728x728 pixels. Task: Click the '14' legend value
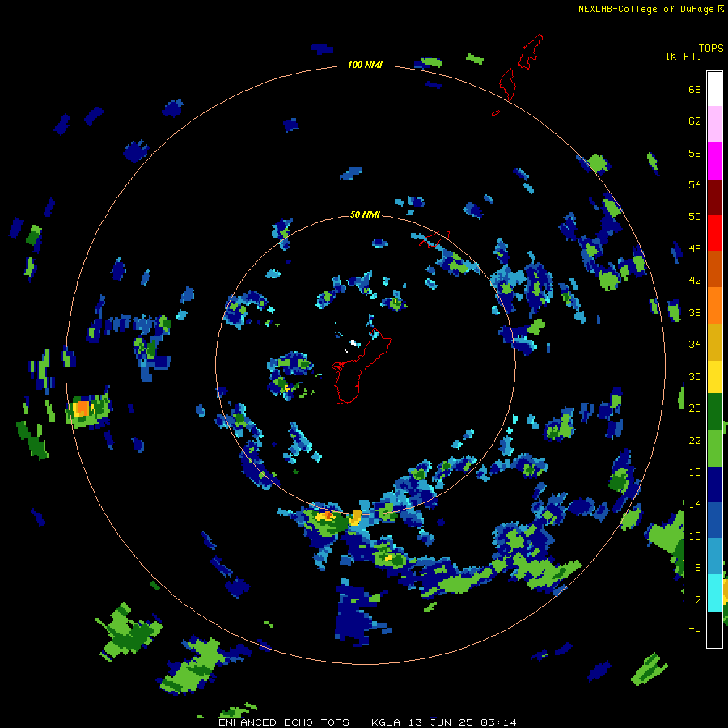click(695, 504)
